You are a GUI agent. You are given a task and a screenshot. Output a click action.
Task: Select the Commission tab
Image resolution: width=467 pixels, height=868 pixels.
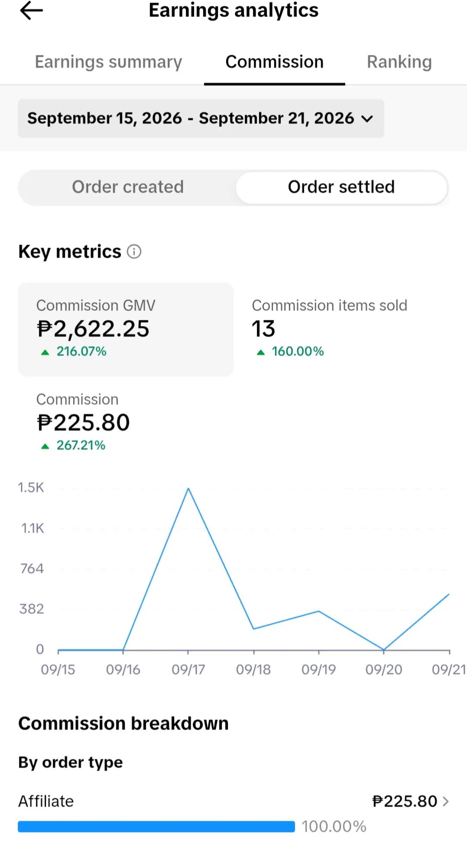[x=274, y=62]
